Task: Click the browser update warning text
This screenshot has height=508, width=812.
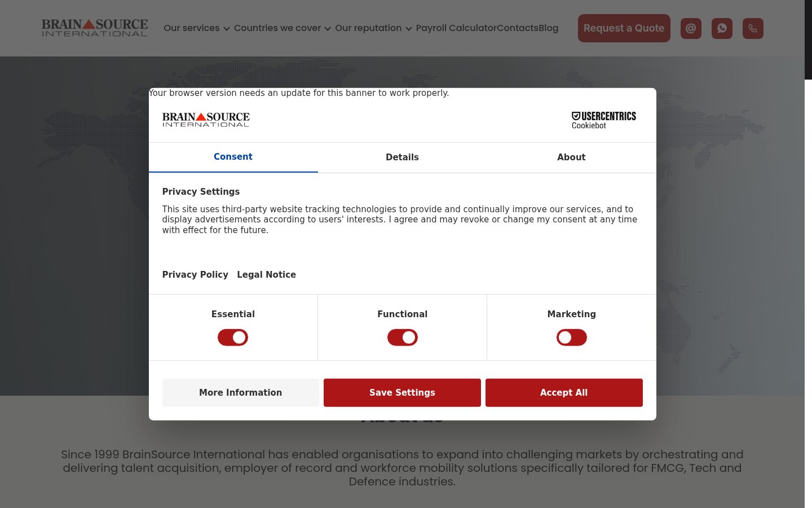Action: (x=299, y=93)
